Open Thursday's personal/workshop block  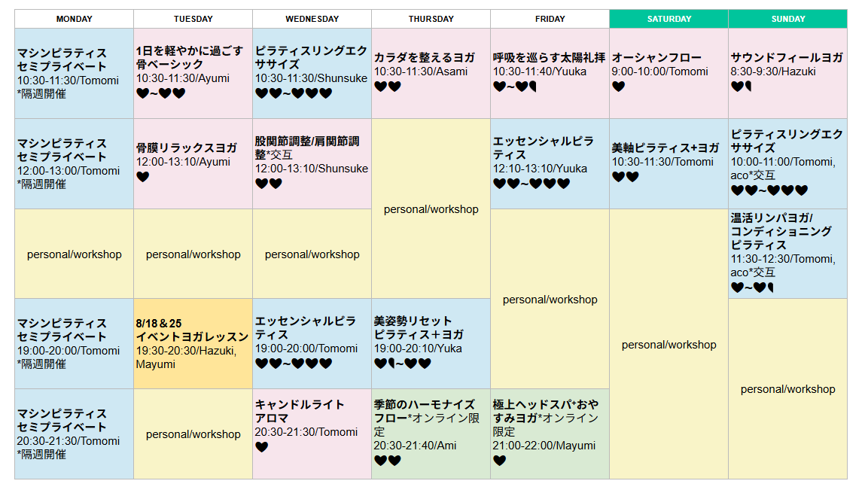(431, 208)
